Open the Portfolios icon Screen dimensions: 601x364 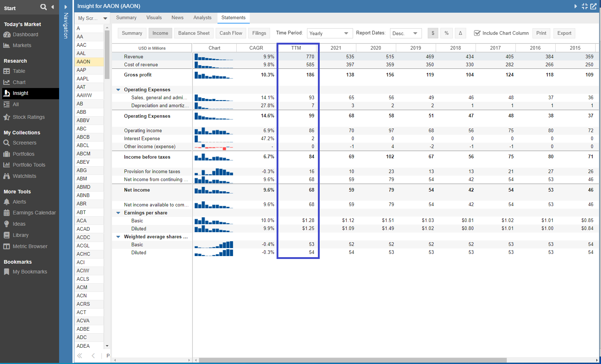click(x=7, y=154)
